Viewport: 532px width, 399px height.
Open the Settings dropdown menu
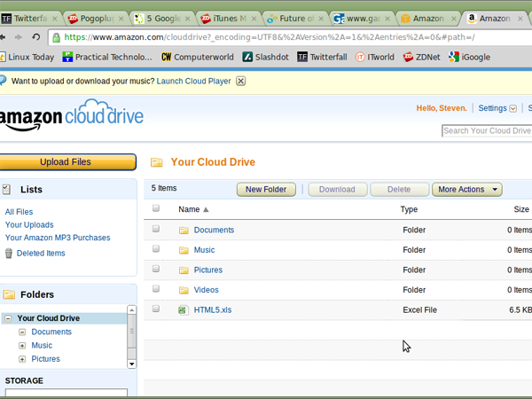[497, 108]
